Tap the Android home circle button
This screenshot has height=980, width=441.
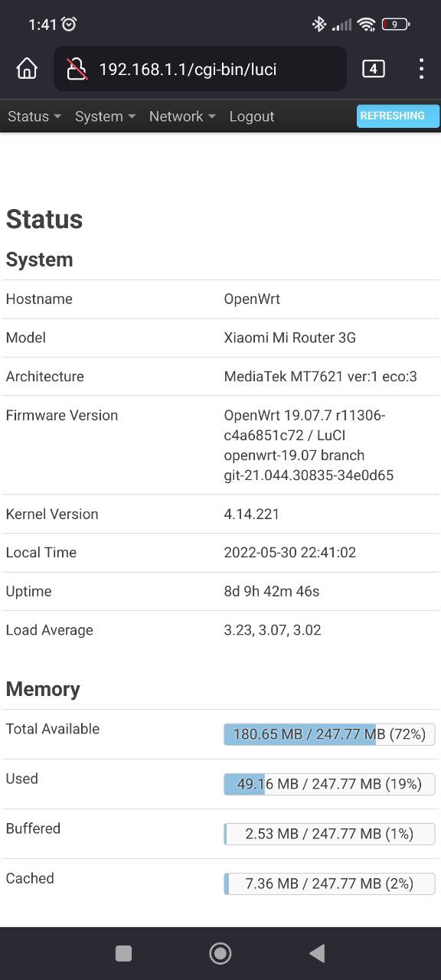220,953
